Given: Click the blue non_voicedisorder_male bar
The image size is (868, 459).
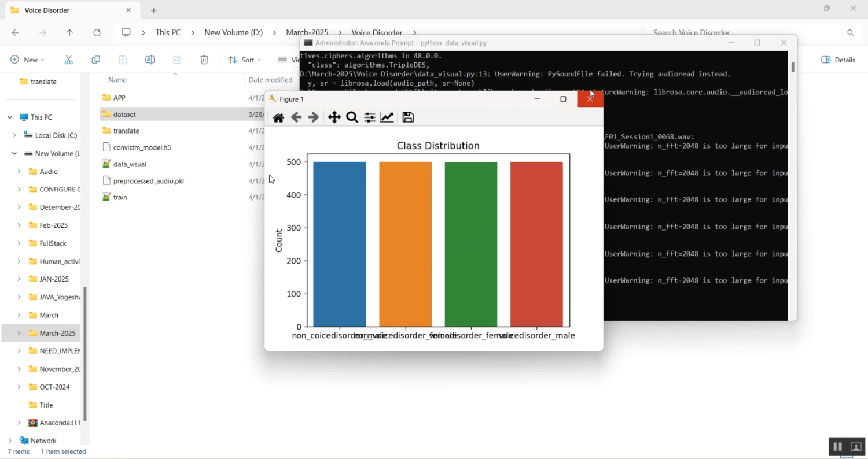Looking at the screenshot, I should coord(340,244).
